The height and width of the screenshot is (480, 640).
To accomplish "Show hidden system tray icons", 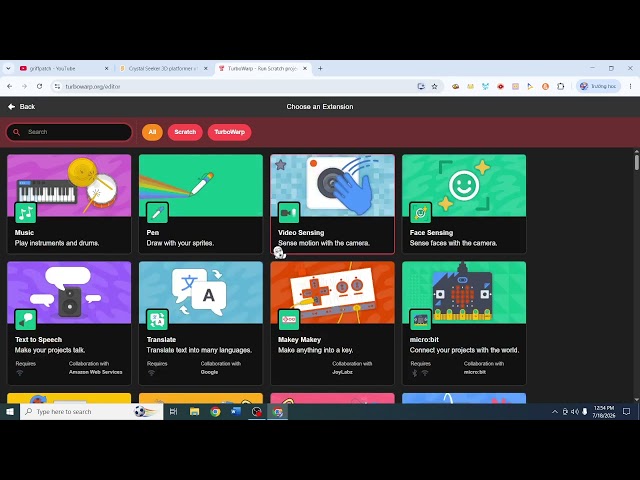I will pos(555,412).
